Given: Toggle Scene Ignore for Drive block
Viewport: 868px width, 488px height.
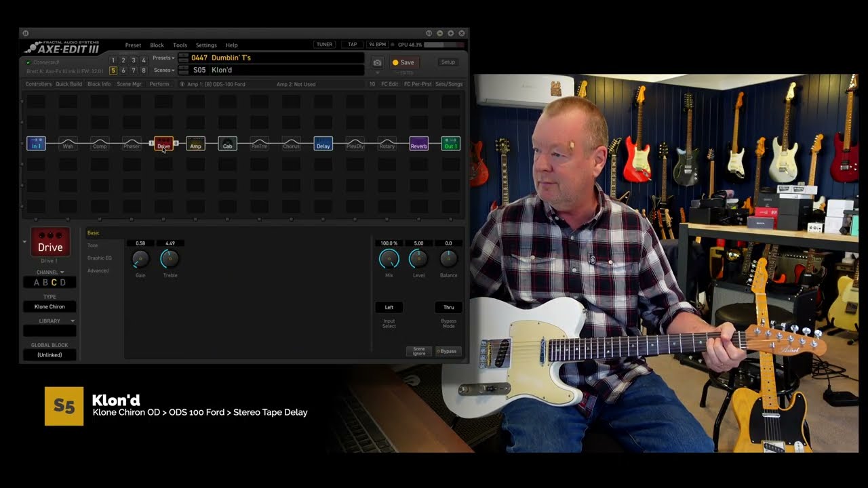Looking at the screenshot, I should pyautogui.click(x=419, y=351).
